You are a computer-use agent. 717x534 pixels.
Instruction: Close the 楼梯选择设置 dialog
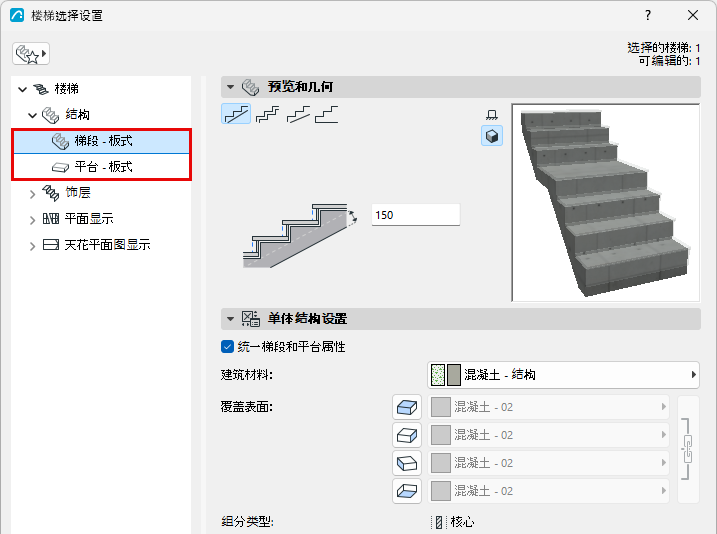(693, 16)
